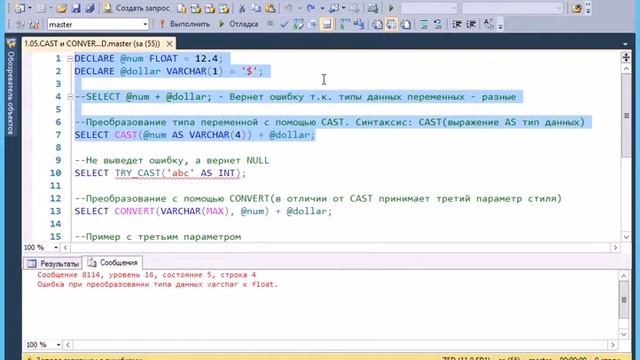This screenshot has height=360, width=640.
Task: Open the Undo history dropdown arrow
Action: click(x=299, y=8)
